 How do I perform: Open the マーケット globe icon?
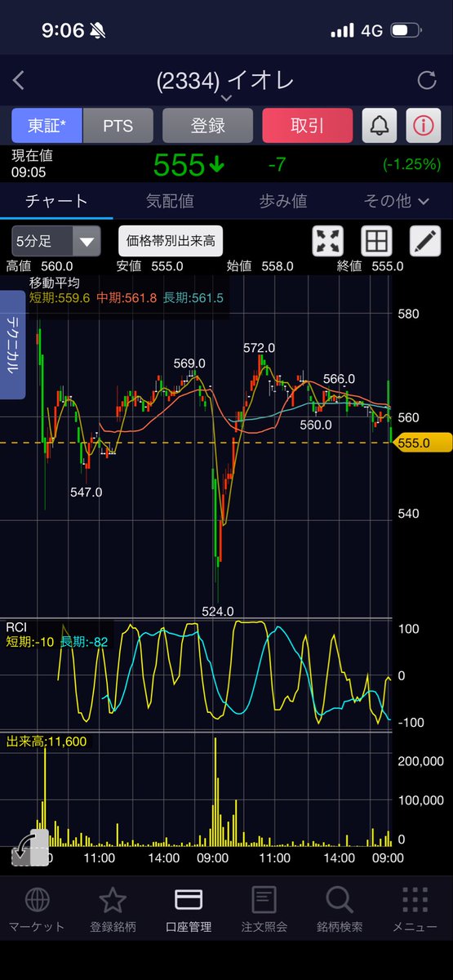[x=37, y=900]
